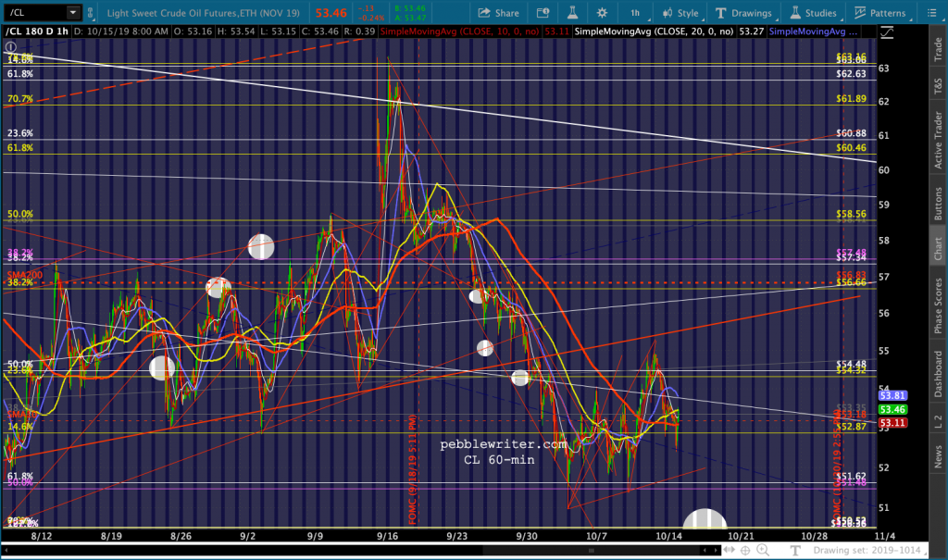Click the alert book icon beside Share
This screenshot has height=560, width=948.
(x=543, y=13)
